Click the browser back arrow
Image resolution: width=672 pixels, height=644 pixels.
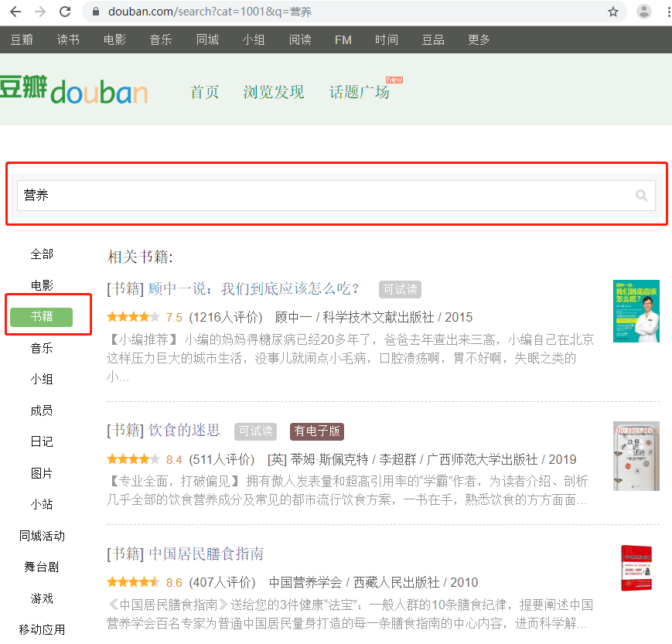click(15, 12)
